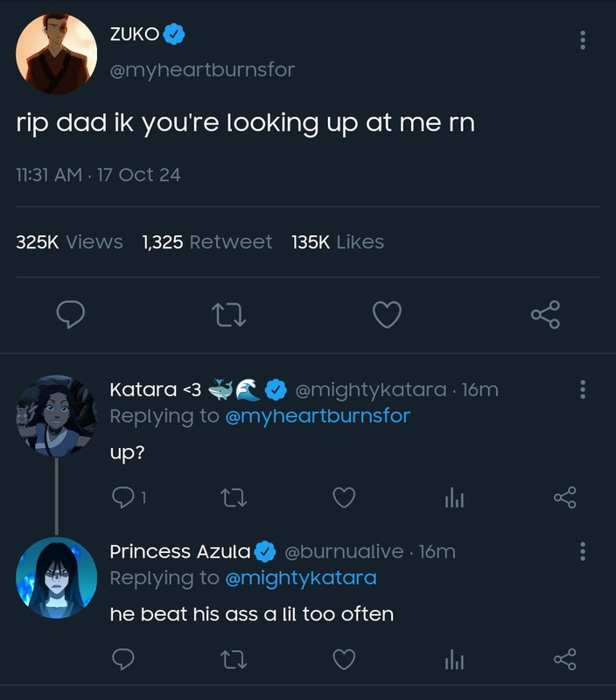Reply to Princess Azula's comment
This screenshot has height=700, width=616.
pyautogui.click(x=124, y=659)
